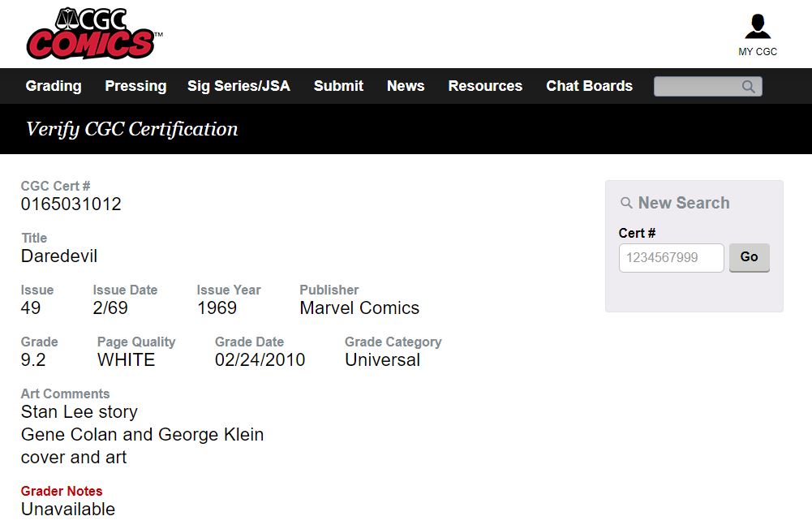Screen dimensions: 812x529
Task: Click the New Search magnifier icon
Action: click(626, 203)
